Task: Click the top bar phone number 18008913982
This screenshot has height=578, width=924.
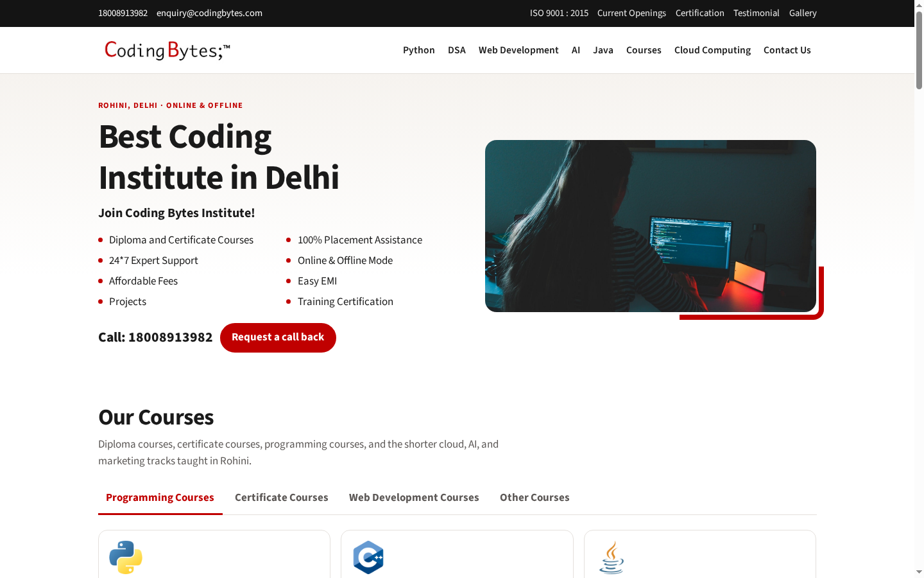Action: tap(123, 13)
